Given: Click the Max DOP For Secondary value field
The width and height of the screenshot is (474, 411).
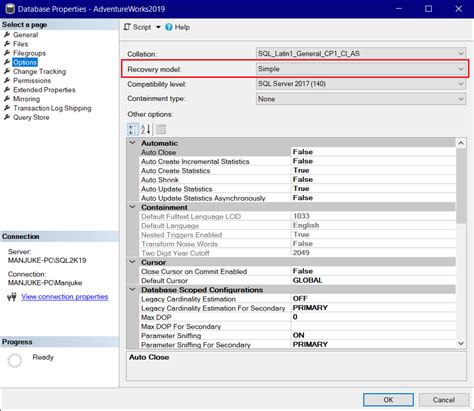Looking at the screenshot, I should pos(373,326).
